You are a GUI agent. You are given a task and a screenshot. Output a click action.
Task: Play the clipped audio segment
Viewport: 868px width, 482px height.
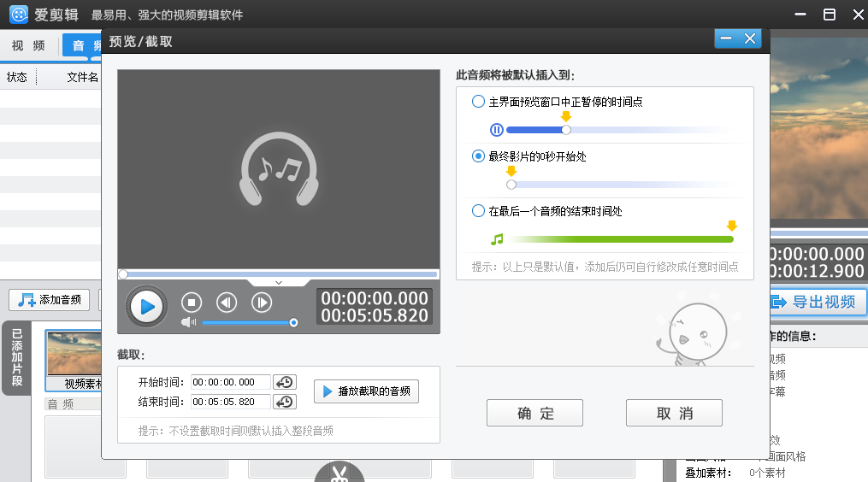tap(366, 391)
